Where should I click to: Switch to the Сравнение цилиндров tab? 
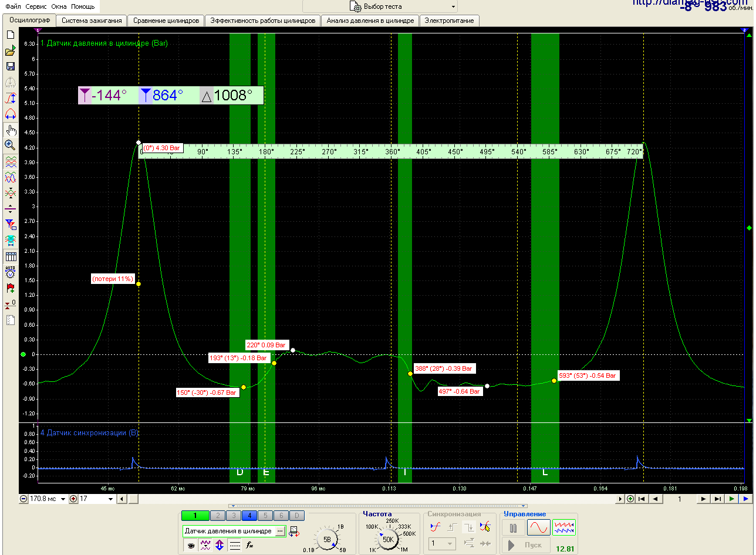point(166,21)
